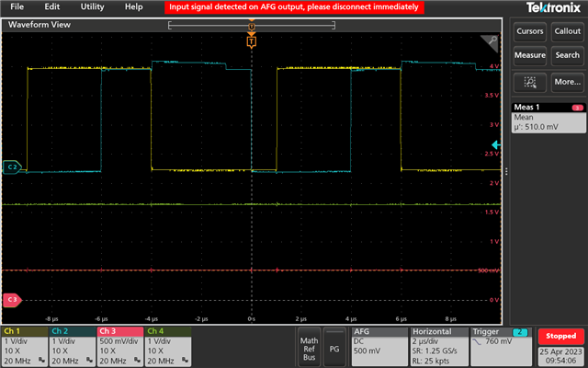This screenshot has width=588, height=368.
Task: Click the Measure button
Action: [530, 55]
